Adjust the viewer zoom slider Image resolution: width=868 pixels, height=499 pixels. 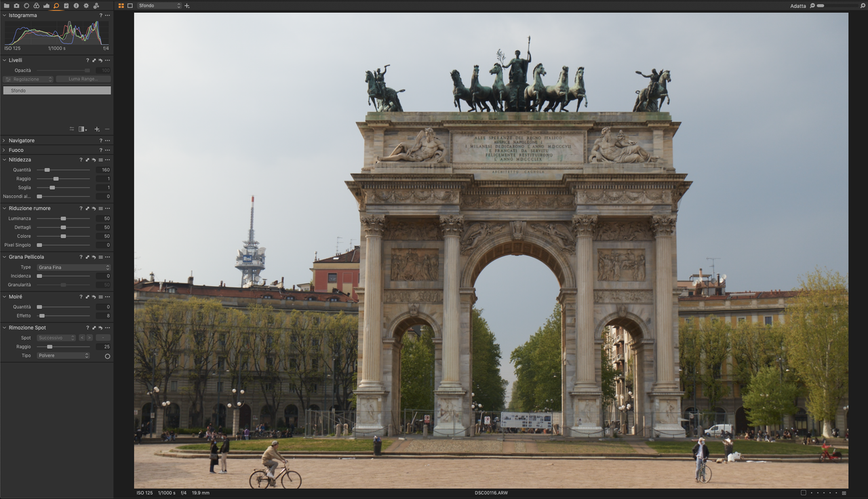pos(837,5)
